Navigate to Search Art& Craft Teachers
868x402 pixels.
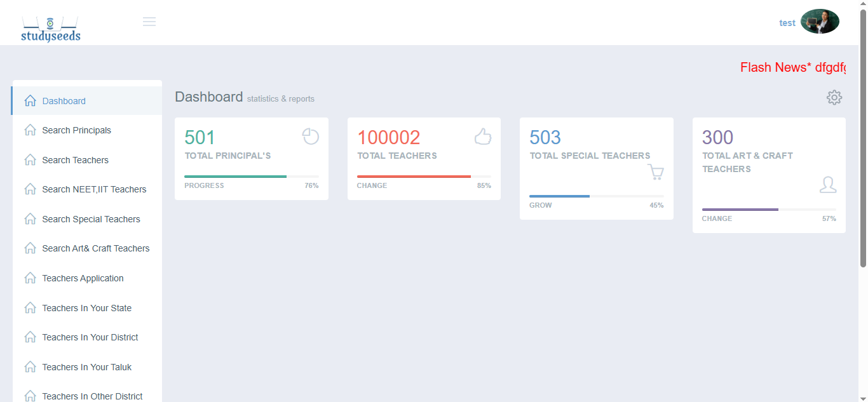[x=95, y=248]
